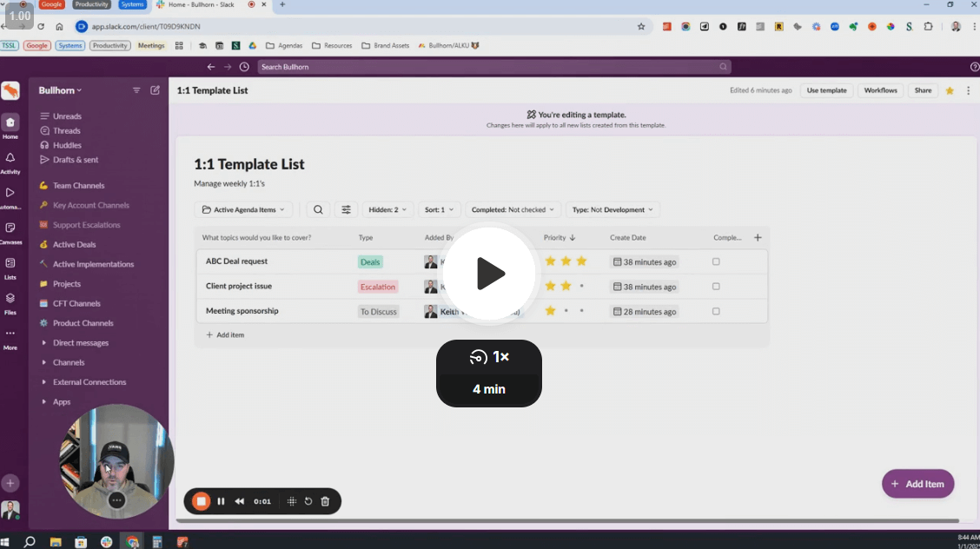The image size is (980, 549).
Task: Open Slack history clock icon
Action: pos(244,67)
